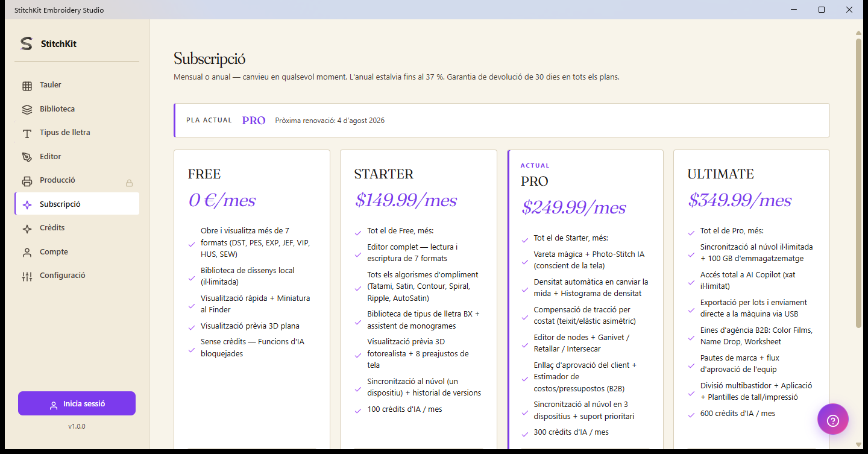The width and height of the screenshot is (868, 454).
Task: Open the Crèdits page
Action: tap(77, 228)
